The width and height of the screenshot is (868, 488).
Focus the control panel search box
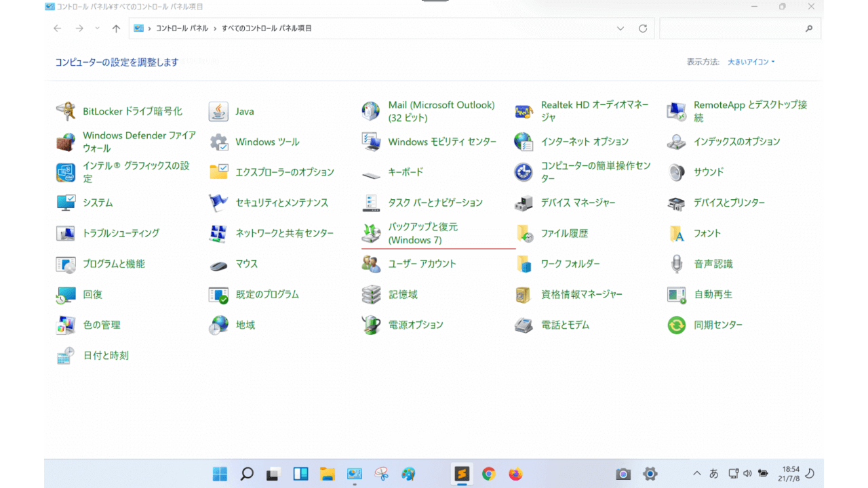tap(740, 28)
